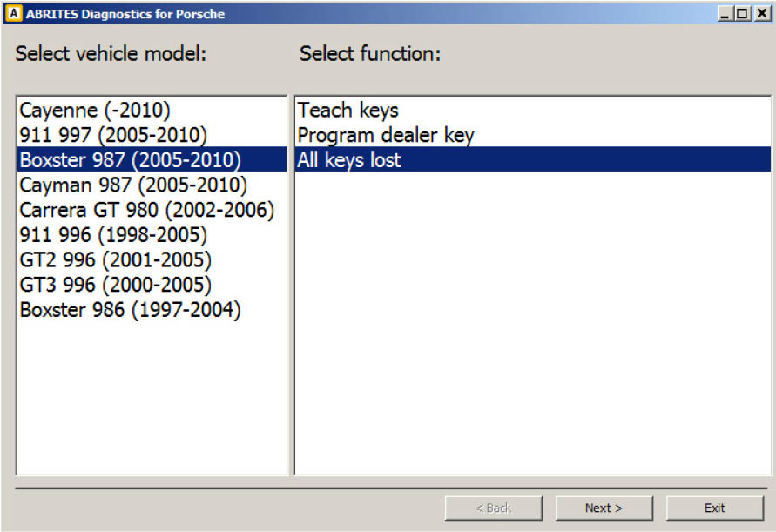
Task: Select Boxster 986 (1997-2004) model
Action: (x=130, y=310)
